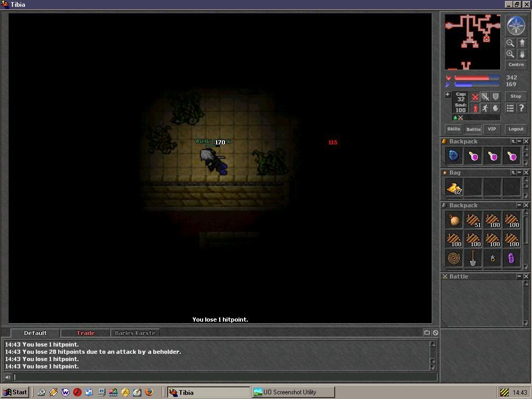Open the Skills window
Screen dimensions: 532x399
point(454,129)
